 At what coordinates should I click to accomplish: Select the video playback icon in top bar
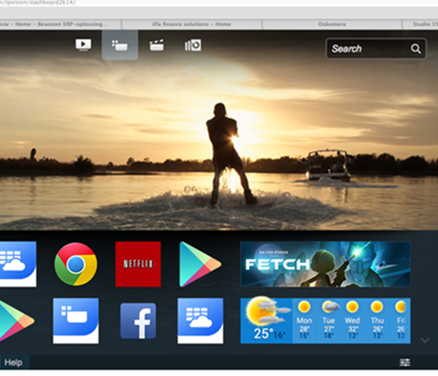(x=83, y=45)
